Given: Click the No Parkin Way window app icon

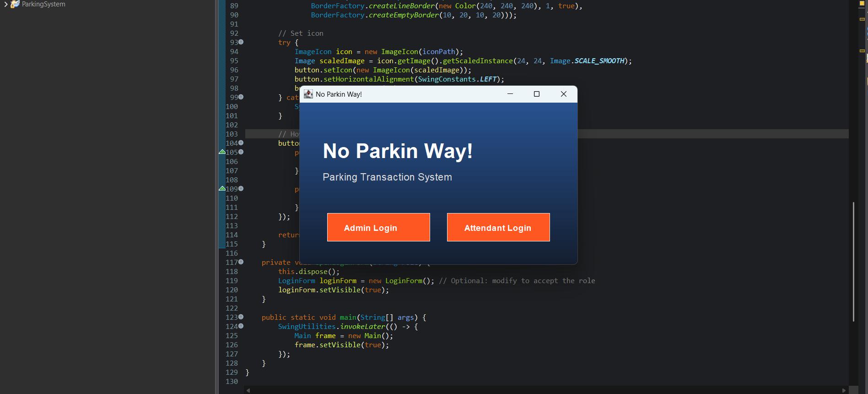Looking at the screenshot, I should click(x=308, y=94).
